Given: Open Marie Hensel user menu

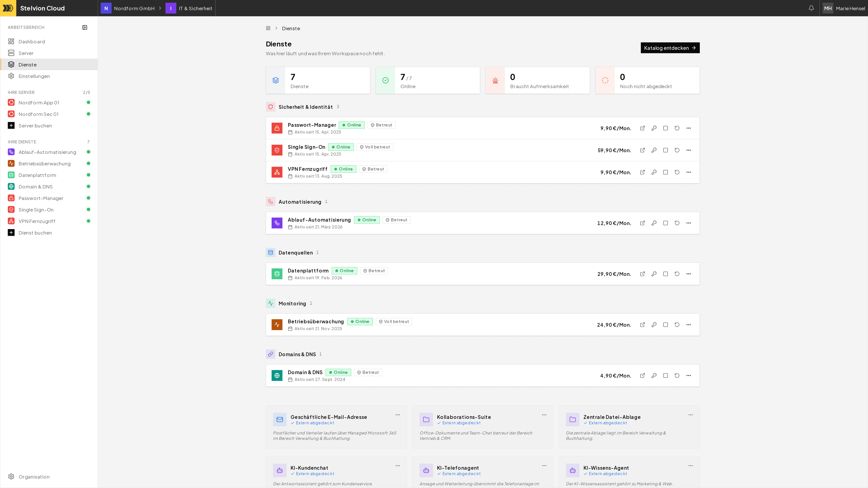Looking at the screenshot, I should pyautogui.click(x=844, y=8).
